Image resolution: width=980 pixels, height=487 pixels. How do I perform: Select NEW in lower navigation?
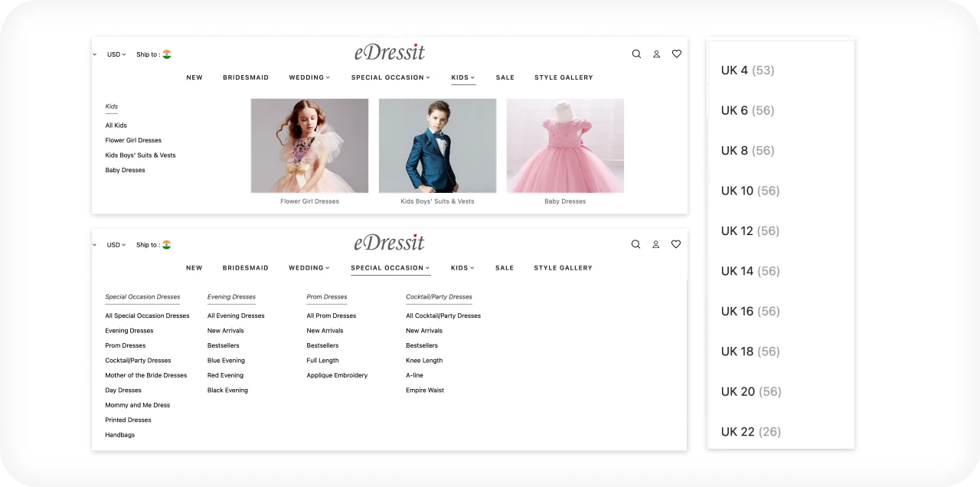click(194, 268)
